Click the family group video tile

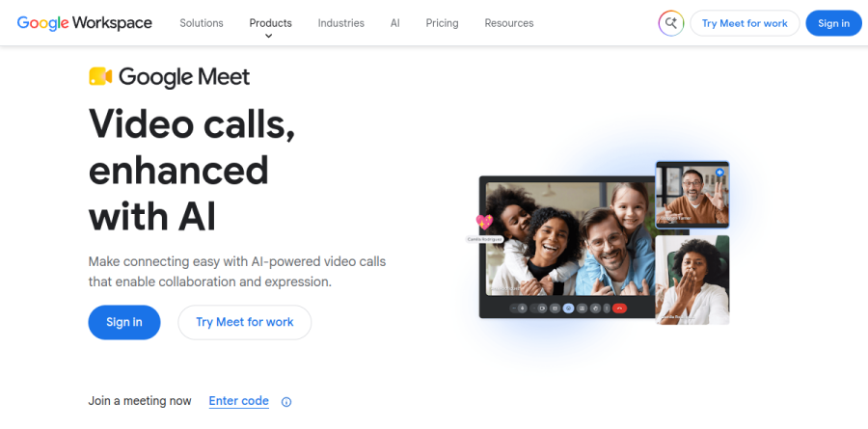click(x=570, y=238)
